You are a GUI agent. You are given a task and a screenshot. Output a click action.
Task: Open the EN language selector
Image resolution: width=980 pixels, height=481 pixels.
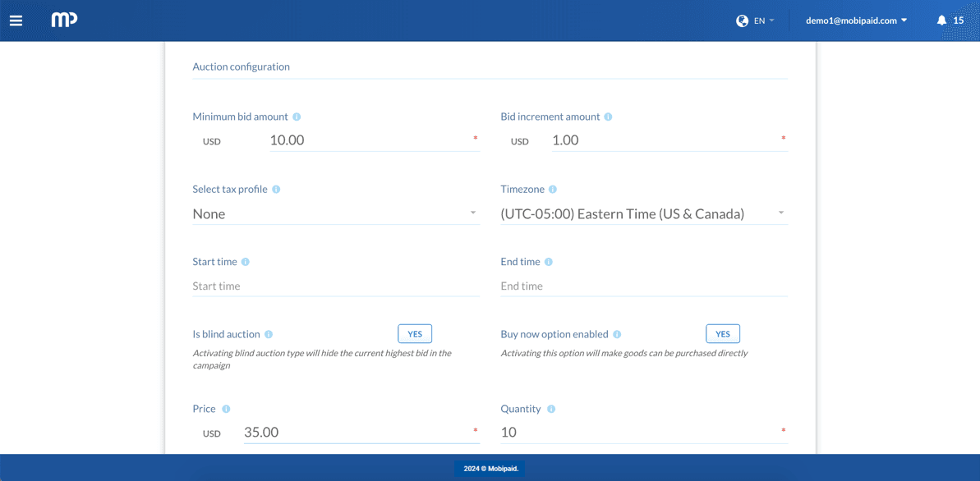pos(756,21)
